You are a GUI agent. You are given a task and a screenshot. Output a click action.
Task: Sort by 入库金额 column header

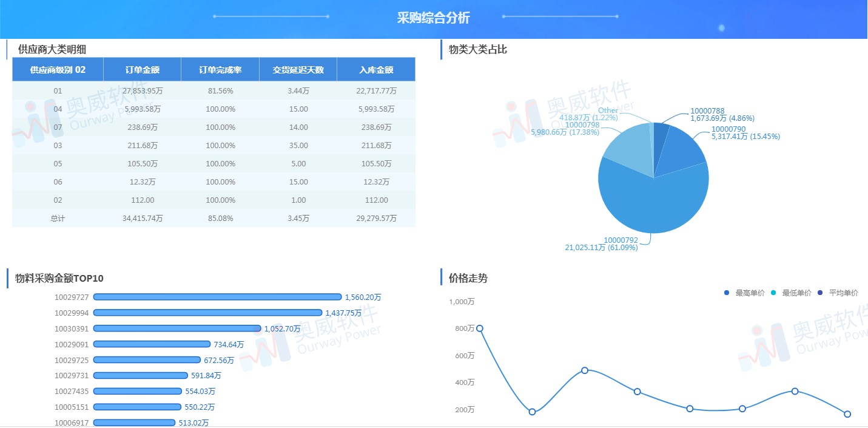[376, 70]
